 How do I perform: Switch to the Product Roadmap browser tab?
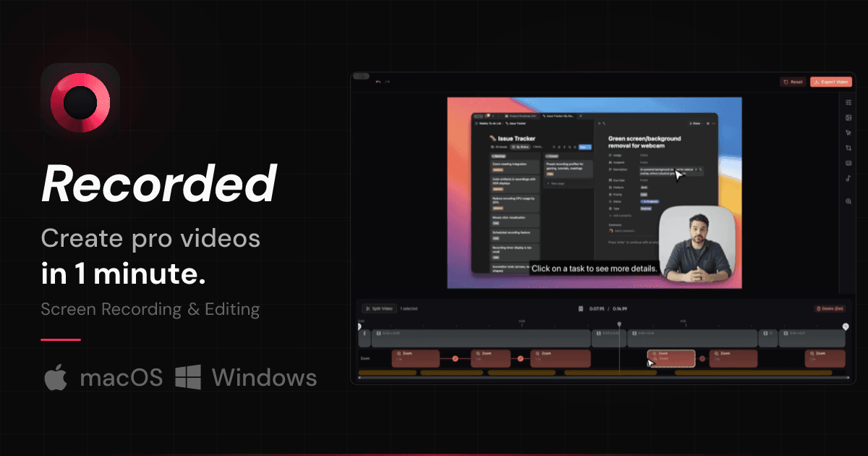coord(522,116)
